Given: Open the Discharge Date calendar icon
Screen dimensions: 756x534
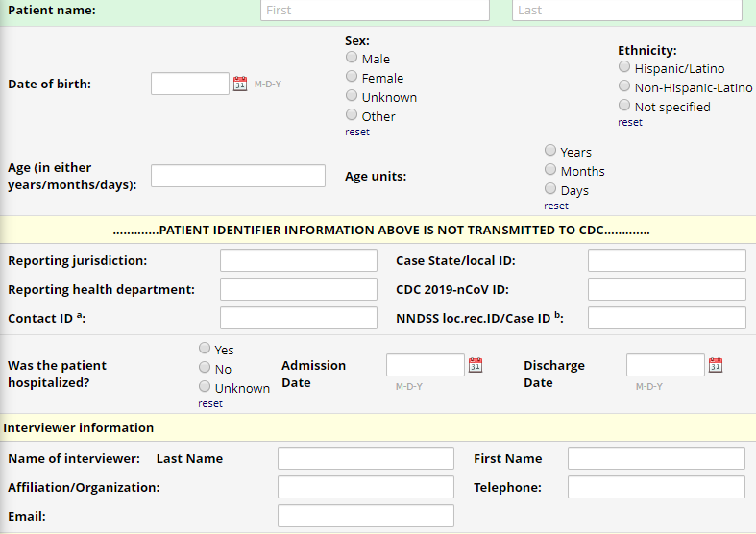Looking at the screenshot, I should pyautogui.click(x=715, y=365).
